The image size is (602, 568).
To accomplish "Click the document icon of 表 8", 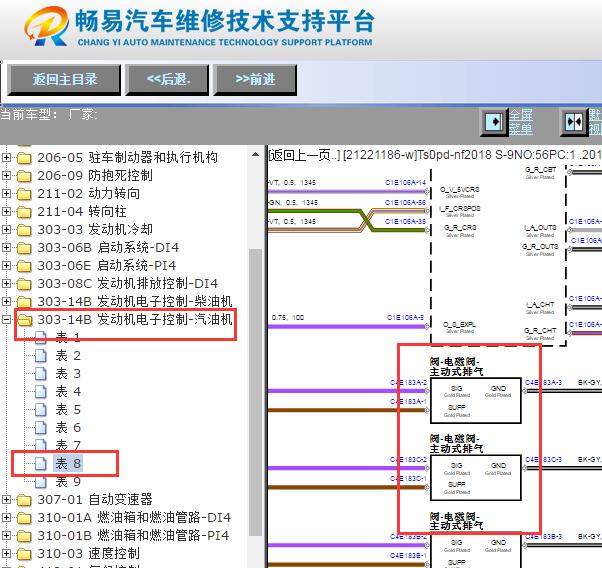I will click(x=41, y=464).
